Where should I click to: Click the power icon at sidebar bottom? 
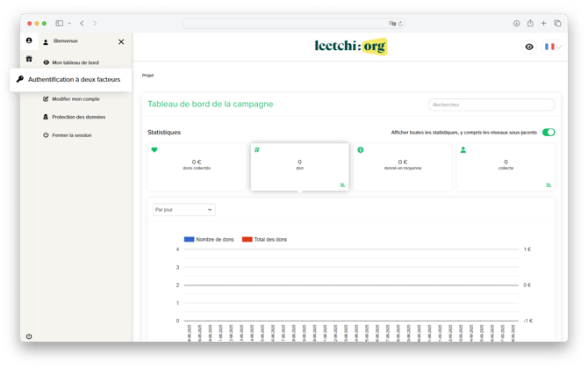pos(29,336)
